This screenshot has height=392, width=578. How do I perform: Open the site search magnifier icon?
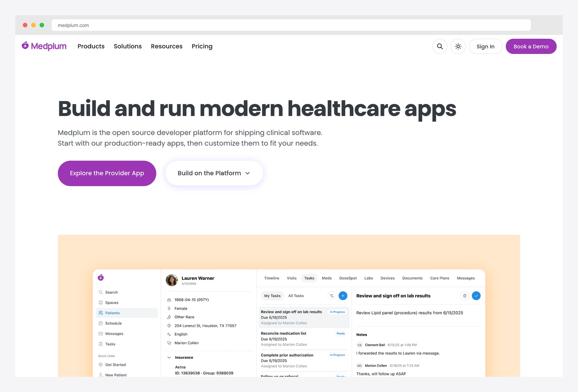[x=440, y=46]
